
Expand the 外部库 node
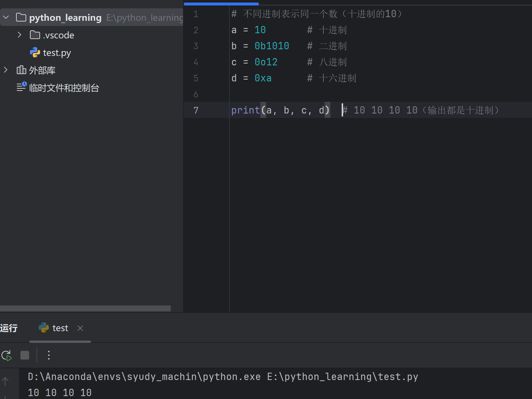(x=6, y=70)
